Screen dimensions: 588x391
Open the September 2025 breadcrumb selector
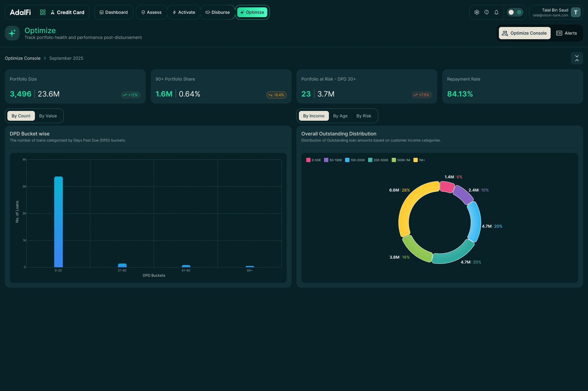66,58
